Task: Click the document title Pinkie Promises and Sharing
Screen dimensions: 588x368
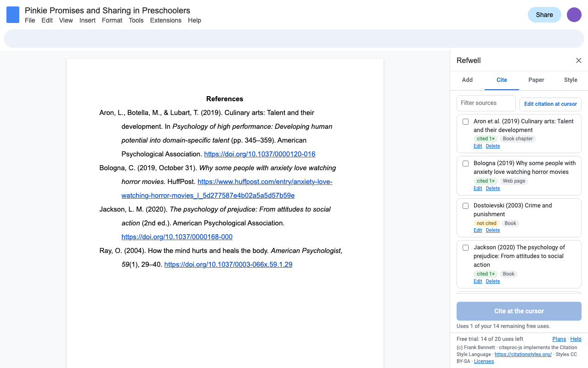Action: click(107, 10)
